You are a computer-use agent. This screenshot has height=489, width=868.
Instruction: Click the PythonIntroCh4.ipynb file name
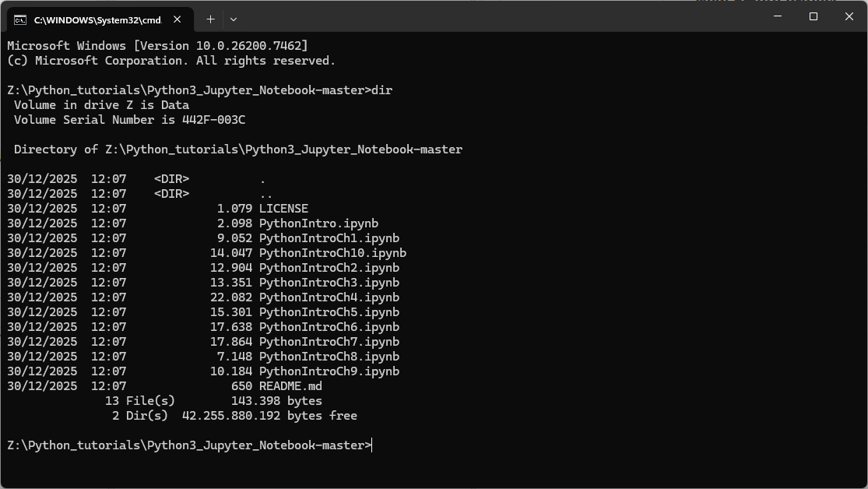(329, 297)
